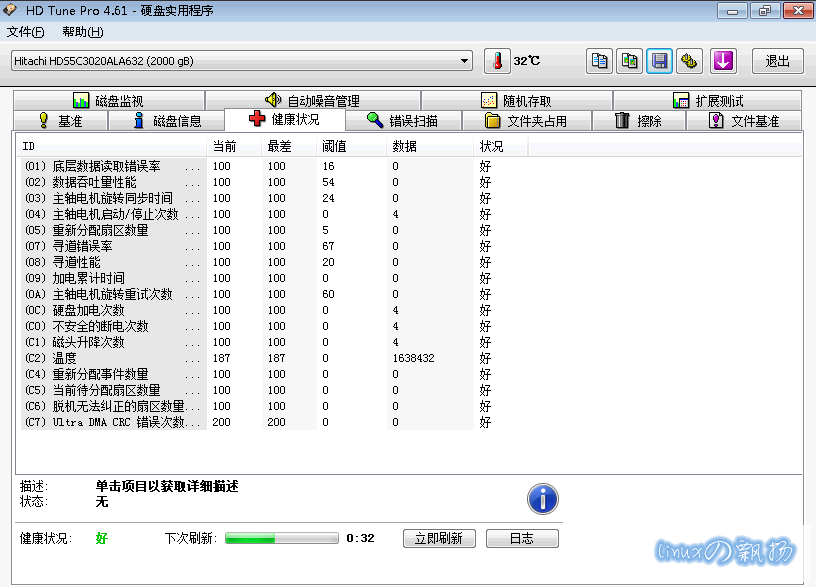Click the copy screenshot to clipboard icon
This screenshot has height=587, width=816.
point(629,61)
